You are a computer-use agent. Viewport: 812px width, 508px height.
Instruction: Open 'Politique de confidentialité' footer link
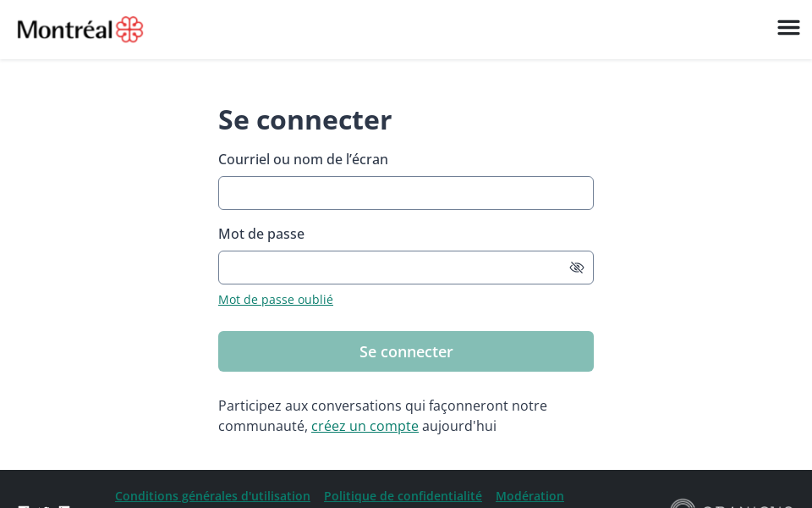tap(403, 496)
